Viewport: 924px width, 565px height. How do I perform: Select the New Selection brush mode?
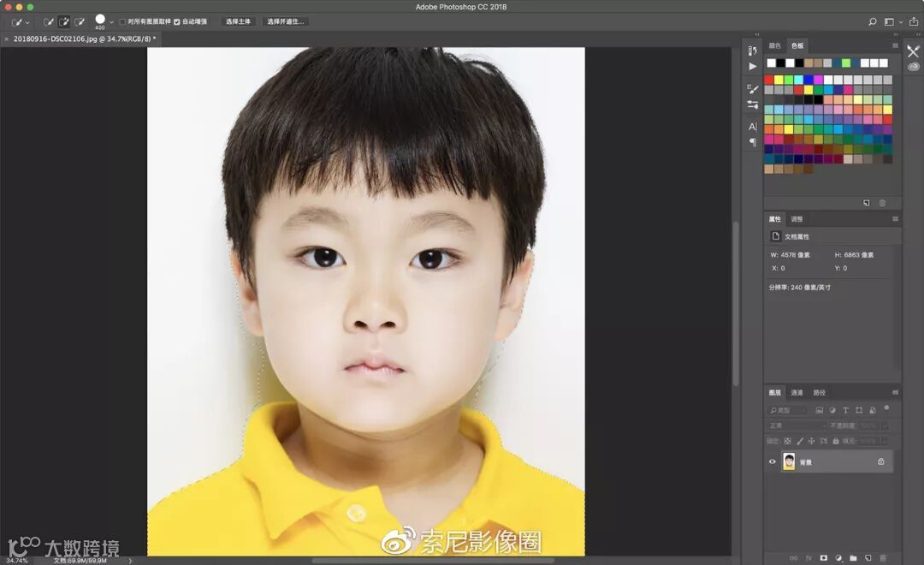(x=48, y=21)
